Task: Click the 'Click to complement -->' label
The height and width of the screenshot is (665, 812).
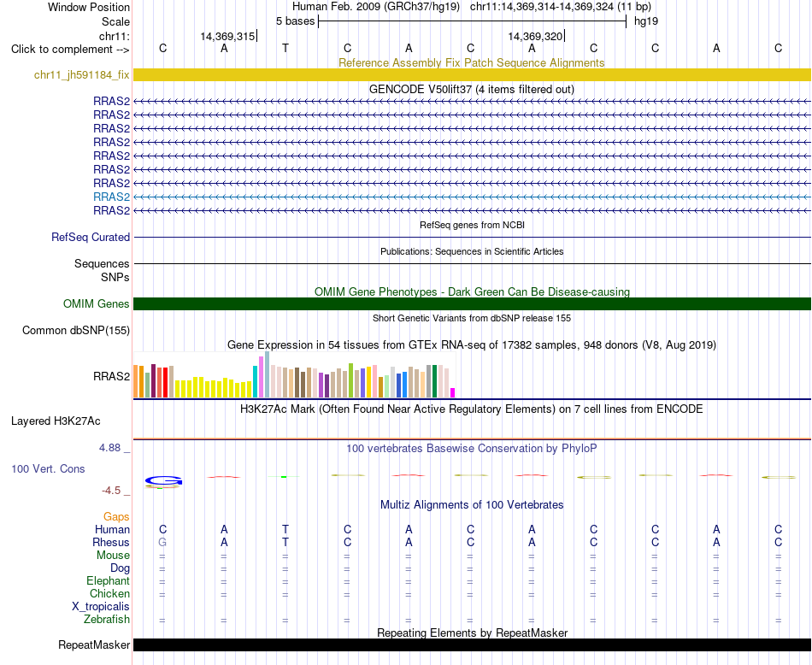Action: (70, 50)
